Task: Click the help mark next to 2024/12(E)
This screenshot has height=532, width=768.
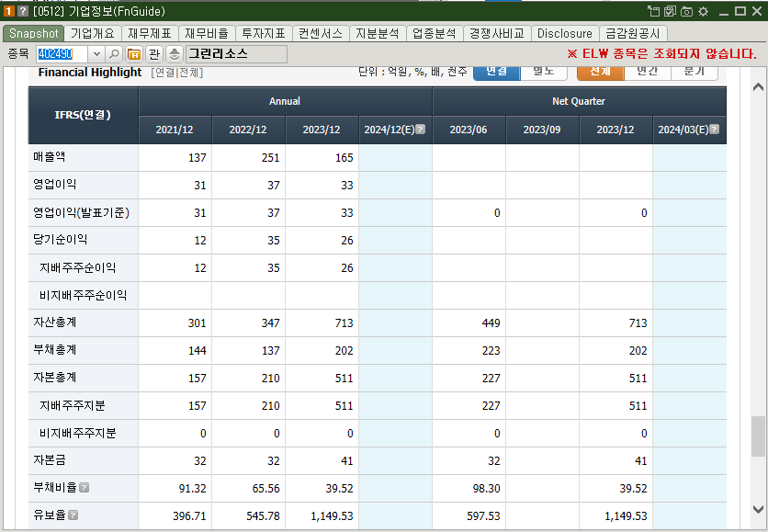Action: (x=420, y=130)
